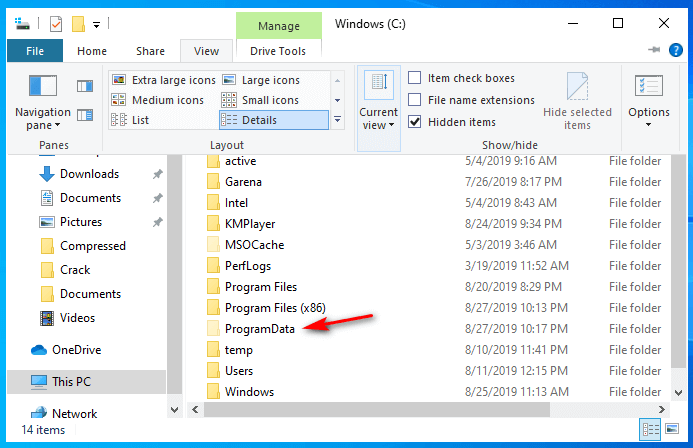This screenshot has height=448, width=693.
Task: Select the Program Files (x86) folder icon
Action: click(213, 308)
